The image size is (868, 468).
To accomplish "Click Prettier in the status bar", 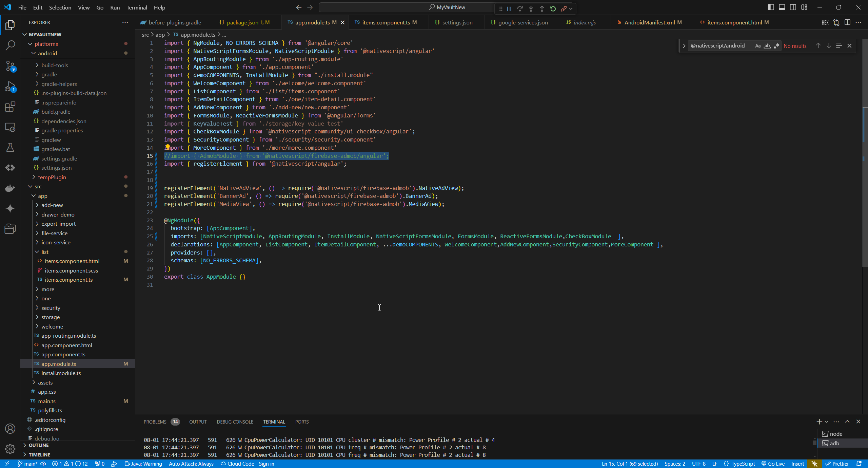I will click(x=837, y=464).
